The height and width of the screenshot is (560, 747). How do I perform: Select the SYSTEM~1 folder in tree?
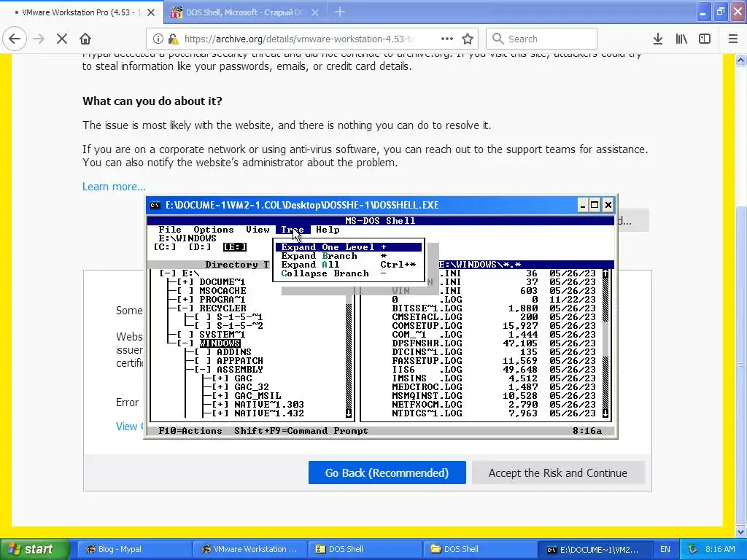click(x=222, y=335)
